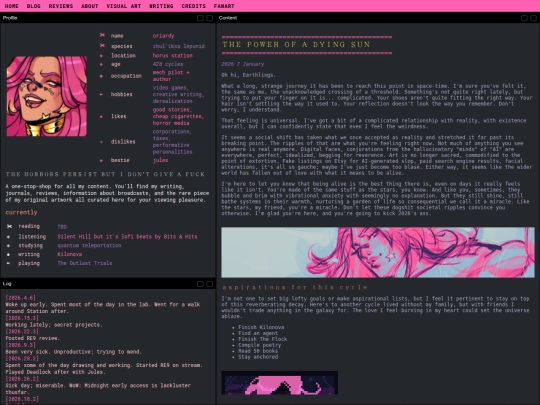This screenshot has width=540, height=405.
Task: Click the Log panel title
Action: [x=7, y=284]
